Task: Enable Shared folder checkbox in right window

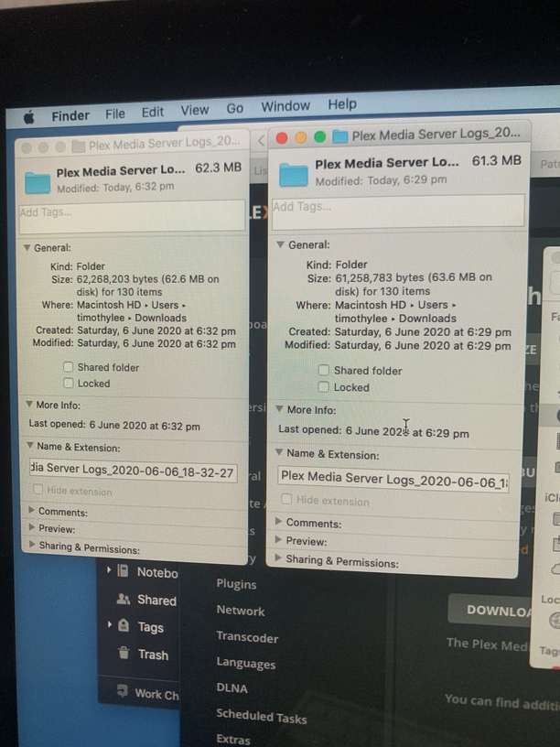Action: pyautogui.click(x=324, y=370)
